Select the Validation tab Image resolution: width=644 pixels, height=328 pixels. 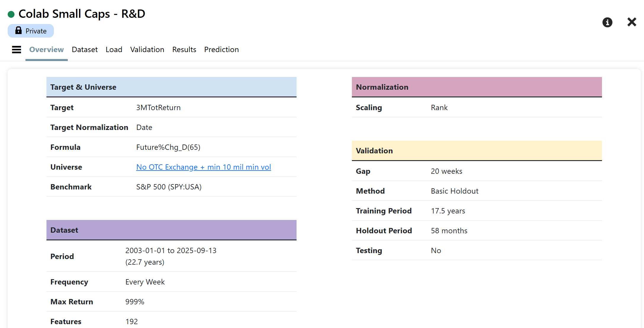(x=147, y=49)
